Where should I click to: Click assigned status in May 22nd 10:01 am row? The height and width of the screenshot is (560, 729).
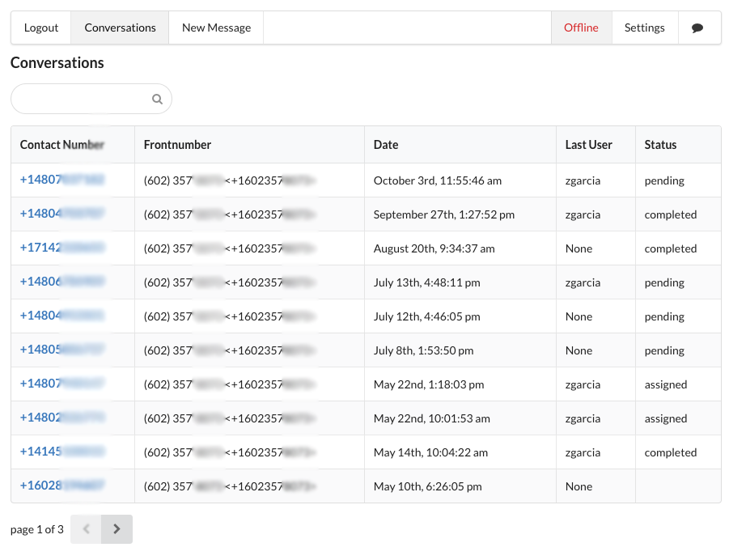(665, 418)
